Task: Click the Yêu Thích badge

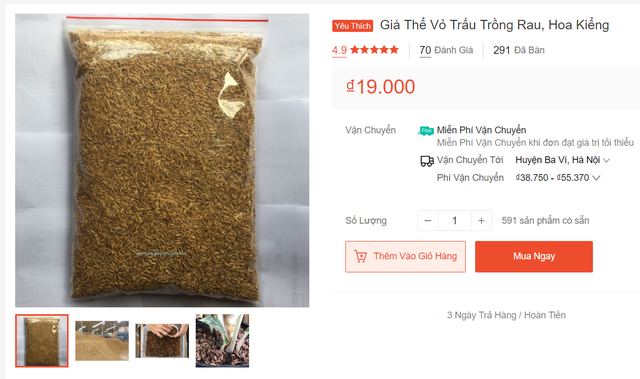Action: click(353, 26)
